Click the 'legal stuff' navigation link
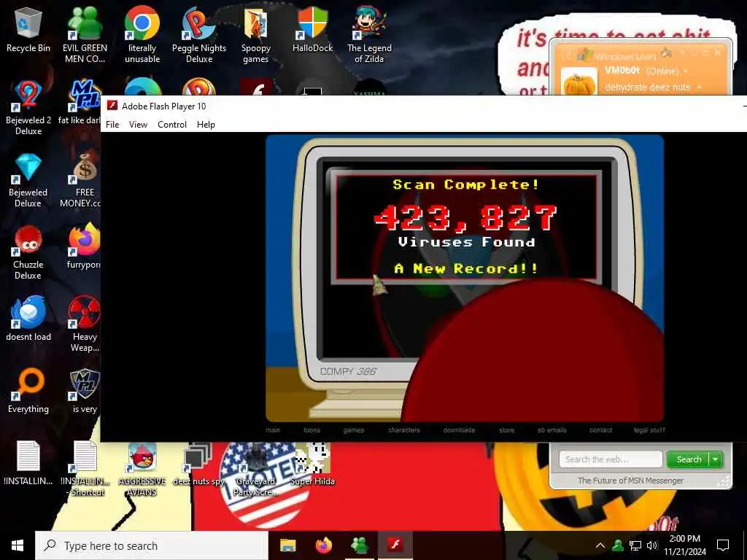 pos(649,430)
